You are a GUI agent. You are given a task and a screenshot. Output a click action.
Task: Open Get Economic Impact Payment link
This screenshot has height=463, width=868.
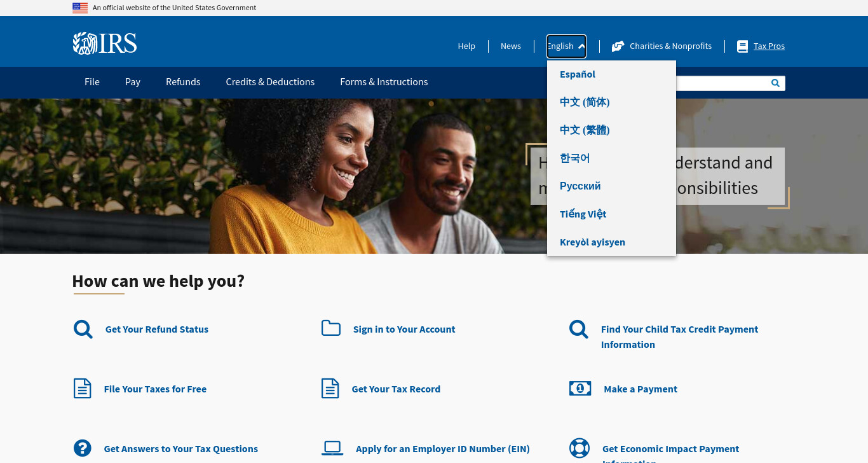click(x=670, y=453)
